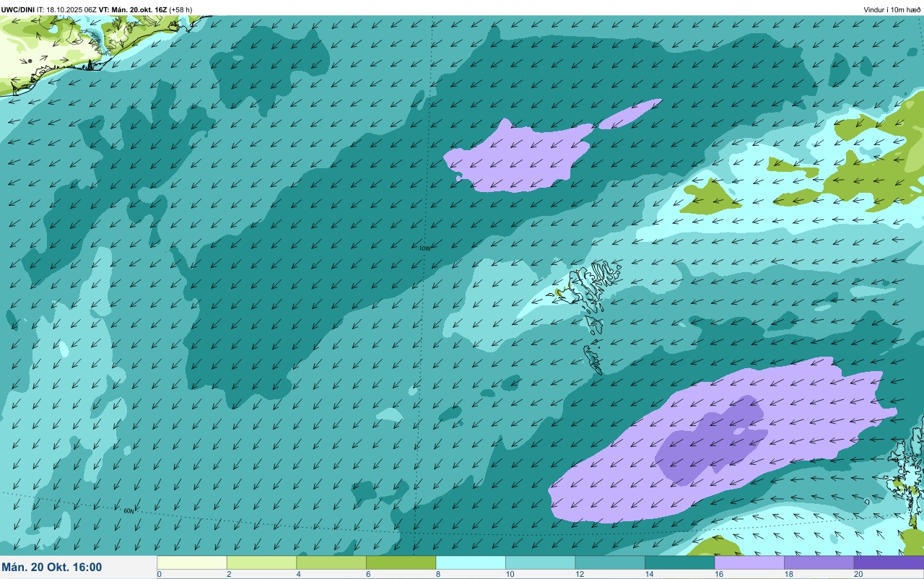
Task: Click the "Mán. 20.okt. 16Z" valid time
Action: coord(139,9)
